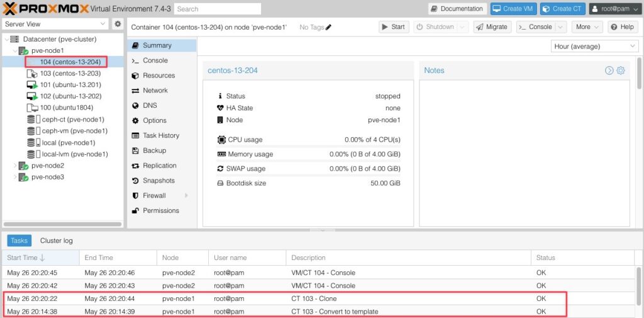Click the summary panel vertical scrollbar
644x318 pixels.
(x=639, y=73)
